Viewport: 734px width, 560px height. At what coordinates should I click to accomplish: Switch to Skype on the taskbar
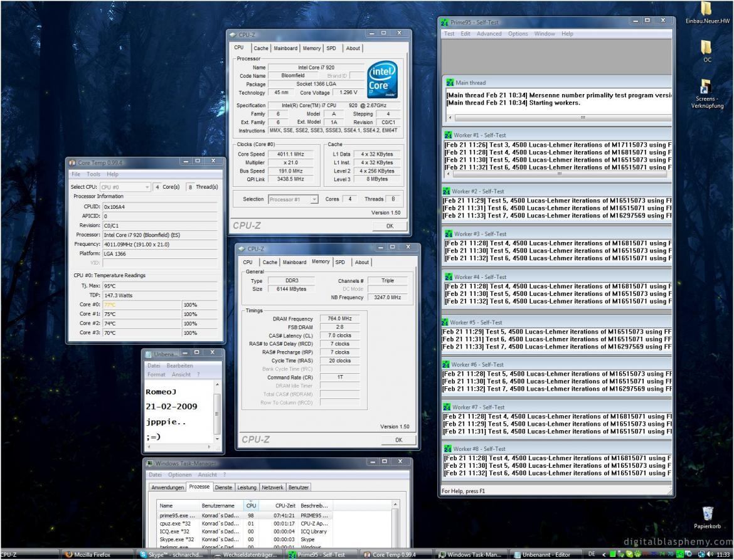(171, 555)
